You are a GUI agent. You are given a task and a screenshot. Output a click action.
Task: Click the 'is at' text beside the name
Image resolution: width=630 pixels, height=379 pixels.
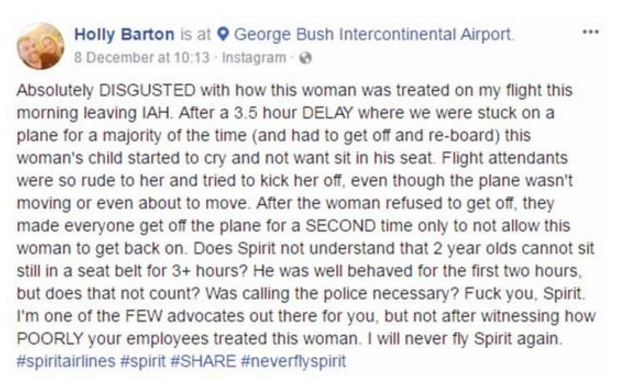click(x=195, y=35)
